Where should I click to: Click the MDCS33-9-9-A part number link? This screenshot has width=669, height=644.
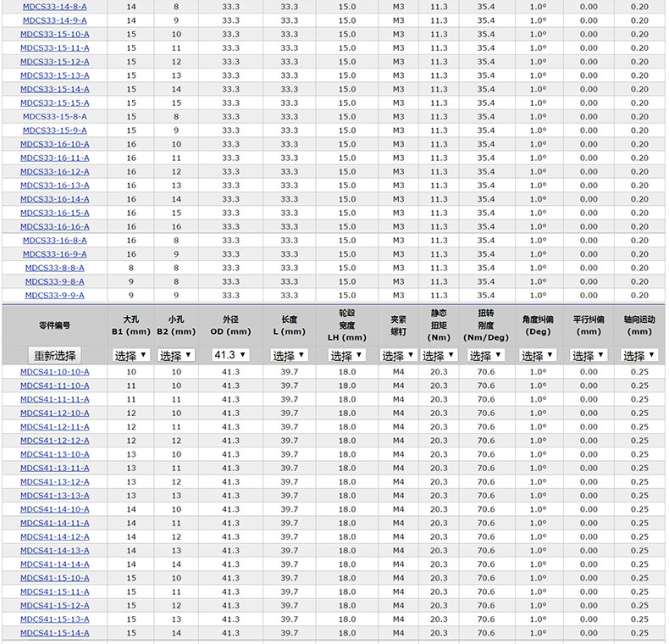click(55, 296)
